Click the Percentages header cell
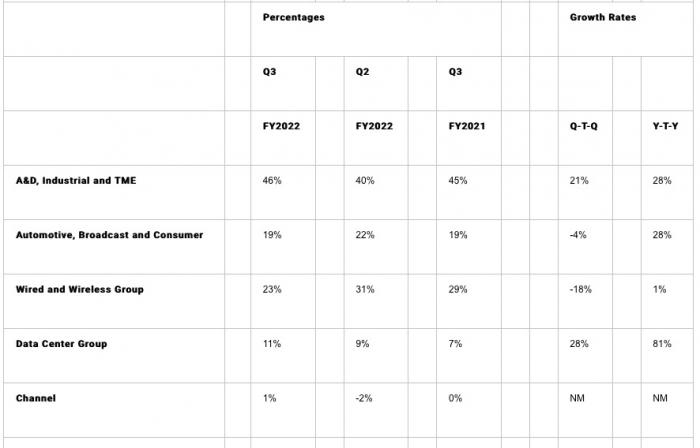 coord(293,17)
